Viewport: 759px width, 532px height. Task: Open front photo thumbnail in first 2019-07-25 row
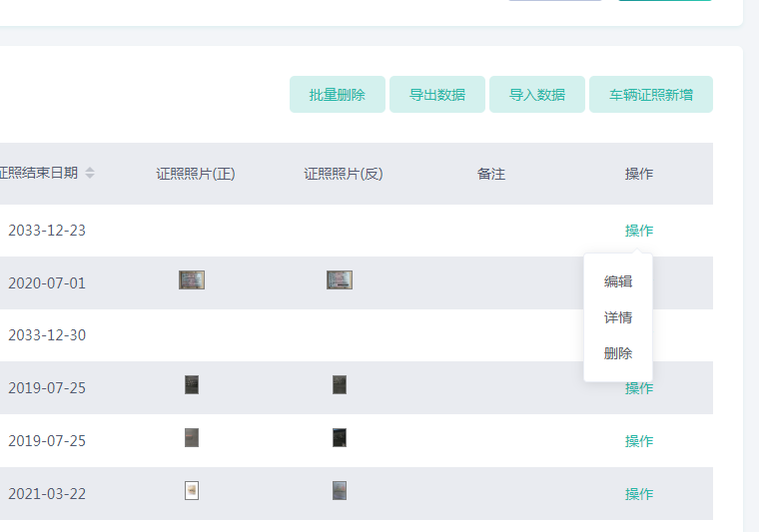pyautogui.click(x=192, y=384)
